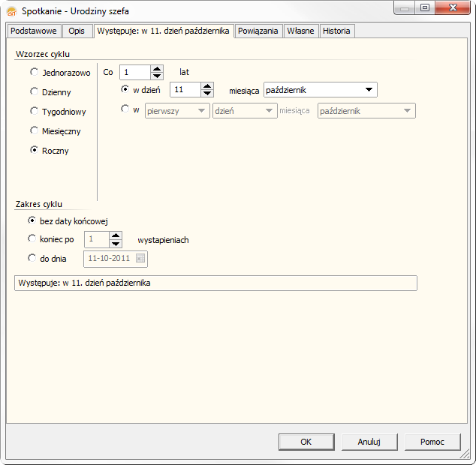The width and height of the screenshot is (476, 465).
Task: Select the 'Jednorazowo' recurrence option
Action: click(34, 73)
